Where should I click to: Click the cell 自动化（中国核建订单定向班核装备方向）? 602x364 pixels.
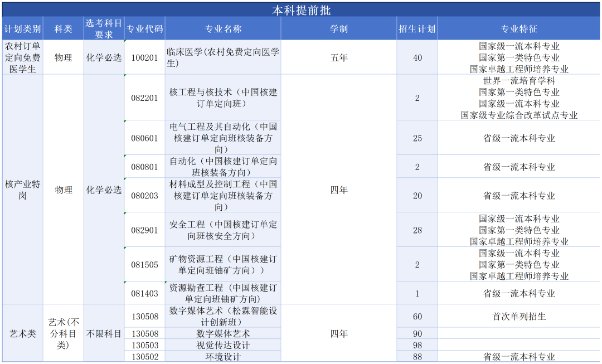coord(223,167)
